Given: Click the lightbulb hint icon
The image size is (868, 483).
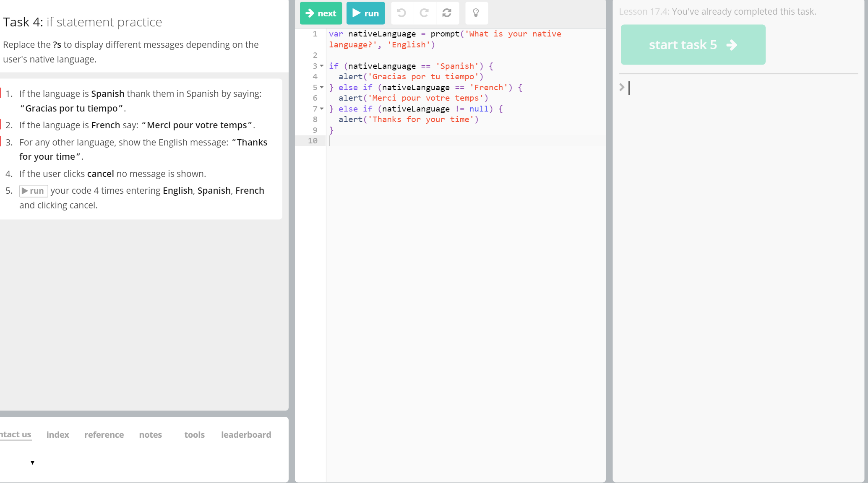Looking at the screenshot, I should (x=476, y=13).
